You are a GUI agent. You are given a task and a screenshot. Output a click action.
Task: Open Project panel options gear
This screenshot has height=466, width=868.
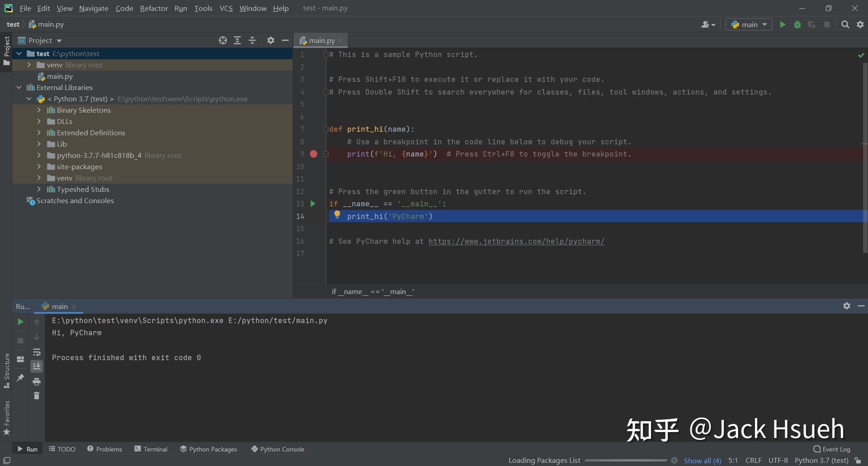click(x=270, y=40)
